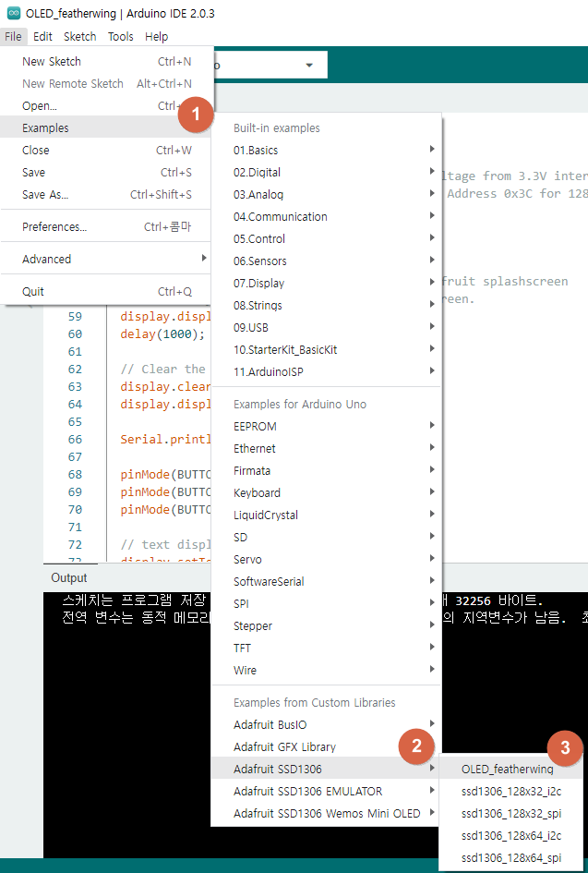Open the OLED_featherwing example

tap(511, 770)
